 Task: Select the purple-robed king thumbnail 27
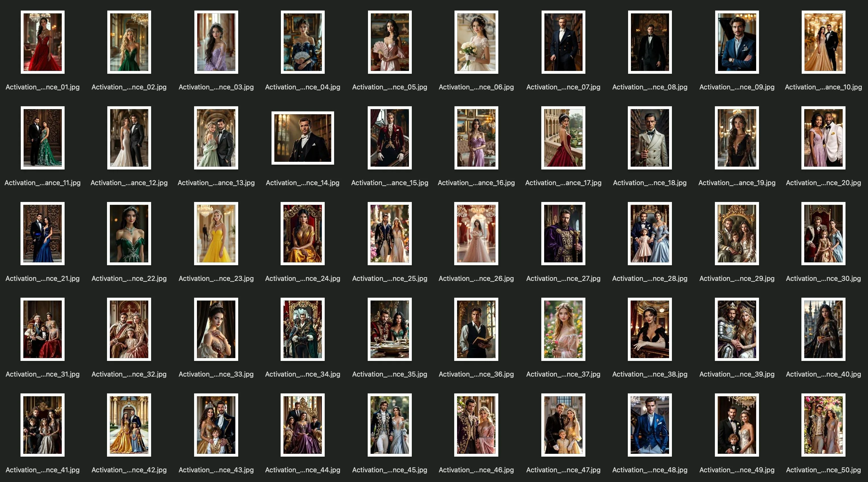tap(563, 233)
